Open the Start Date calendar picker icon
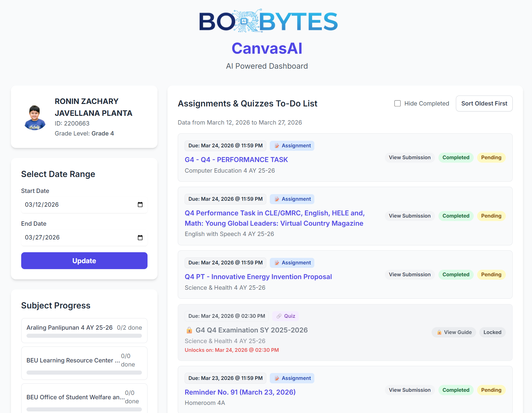Image resolution: width=532 pixels, height=413 pixels. point(141,204)
